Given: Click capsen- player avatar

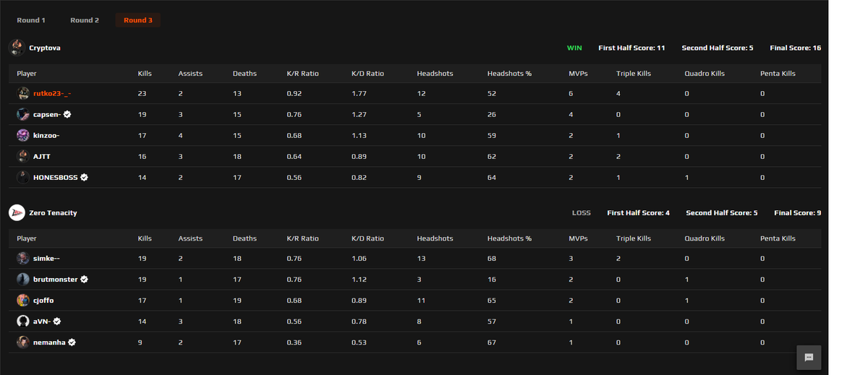Looking at the screenshot, I should (x=23, y=114).
